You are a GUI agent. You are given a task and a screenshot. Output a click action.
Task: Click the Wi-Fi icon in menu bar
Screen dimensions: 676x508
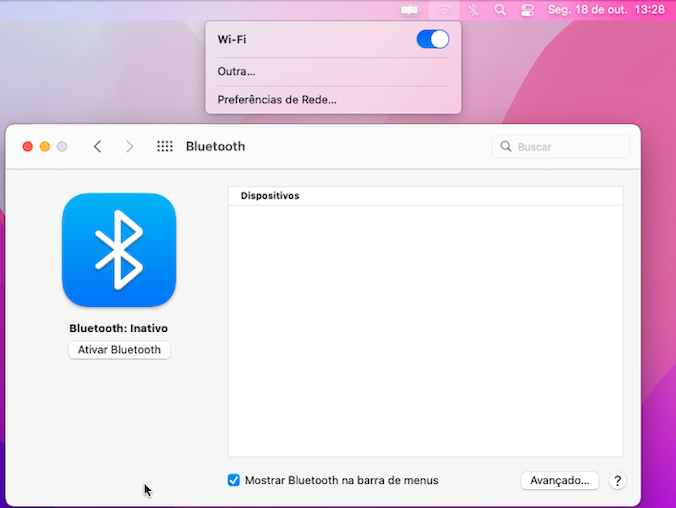click(x=444, y=9)
